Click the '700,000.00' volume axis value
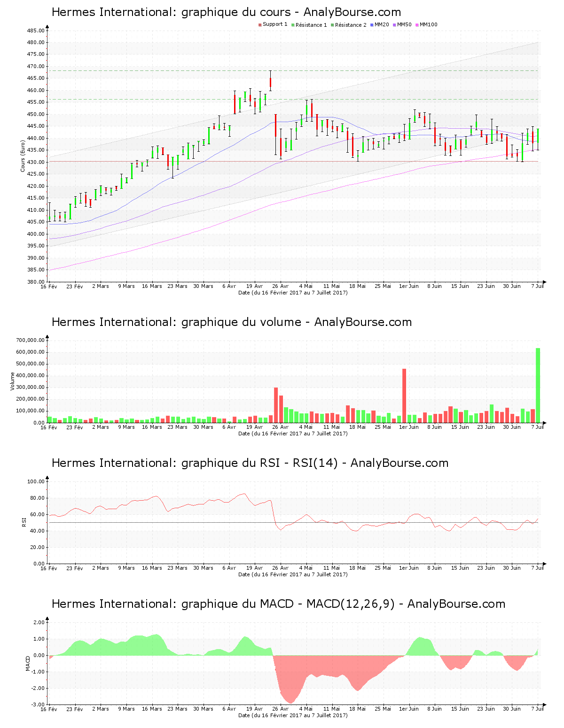Screen dimensions: 564x728 (31, 340)
